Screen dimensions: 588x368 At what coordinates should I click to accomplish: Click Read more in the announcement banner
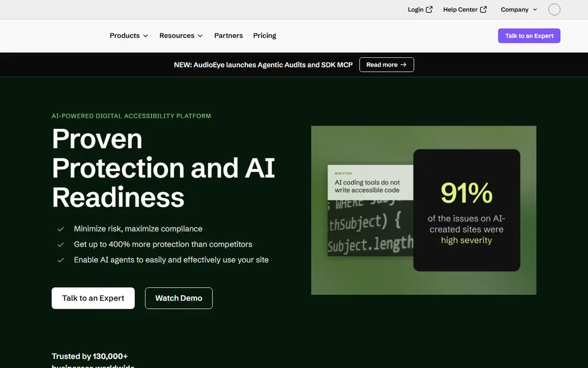coord(386,65)
